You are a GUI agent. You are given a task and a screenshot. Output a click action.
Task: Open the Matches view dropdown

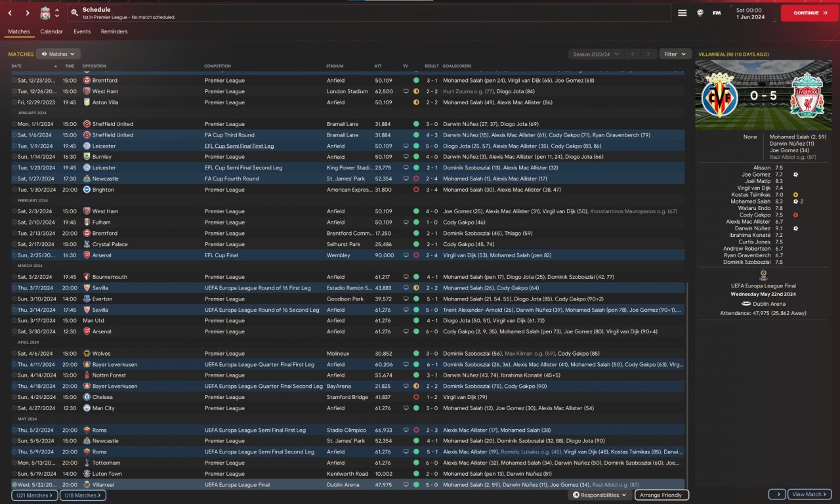58,54
